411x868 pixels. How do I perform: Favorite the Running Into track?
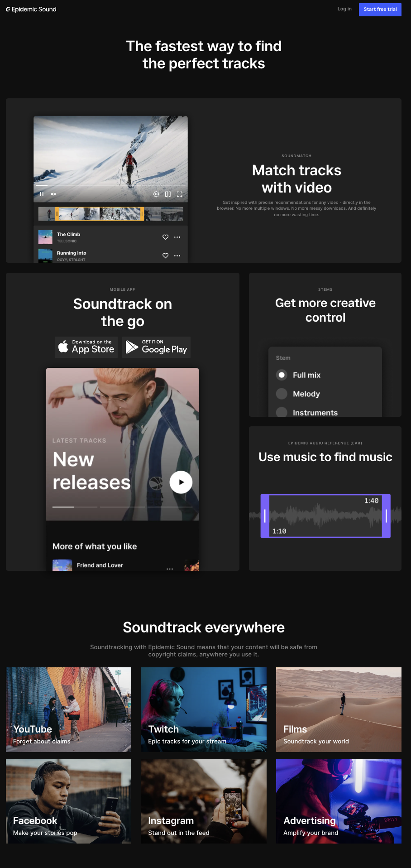tap(166, 256)
